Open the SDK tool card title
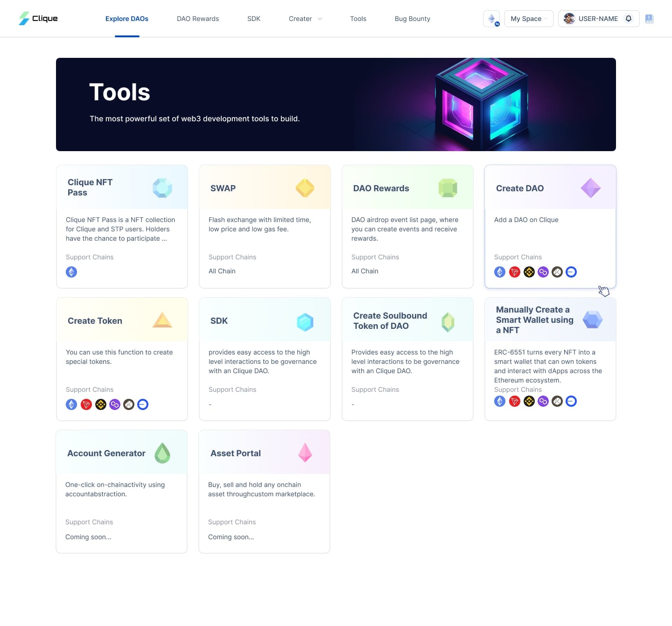672x626 pixels. [219, 321]
